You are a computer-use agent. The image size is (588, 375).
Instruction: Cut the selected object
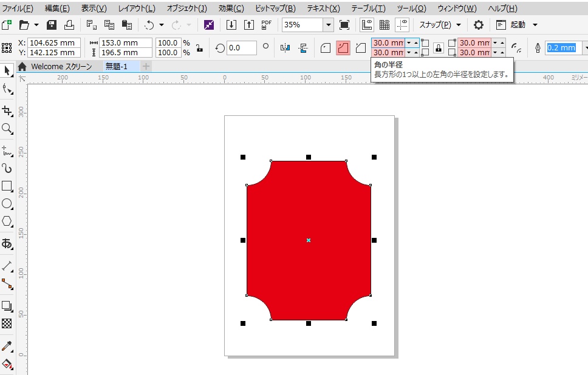point(91,25)
